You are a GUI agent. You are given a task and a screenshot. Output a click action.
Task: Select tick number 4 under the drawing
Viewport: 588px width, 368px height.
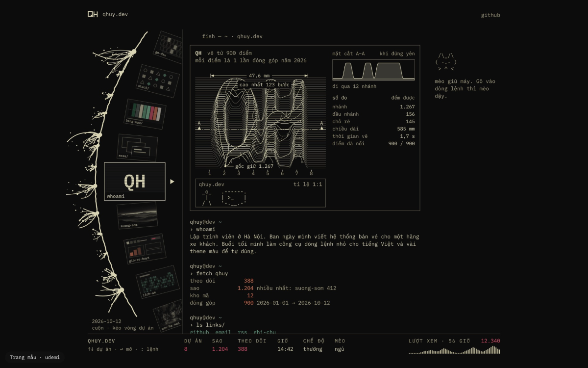click(253, 173)
